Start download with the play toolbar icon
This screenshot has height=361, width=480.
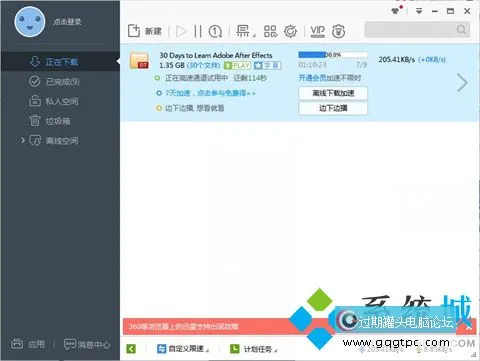181,31
